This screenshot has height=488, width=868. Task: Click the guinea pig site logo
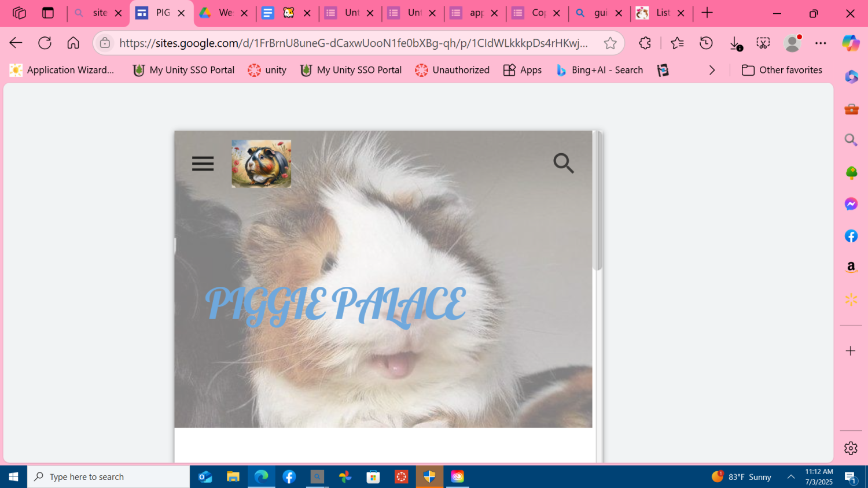click(x=261, y=164)
